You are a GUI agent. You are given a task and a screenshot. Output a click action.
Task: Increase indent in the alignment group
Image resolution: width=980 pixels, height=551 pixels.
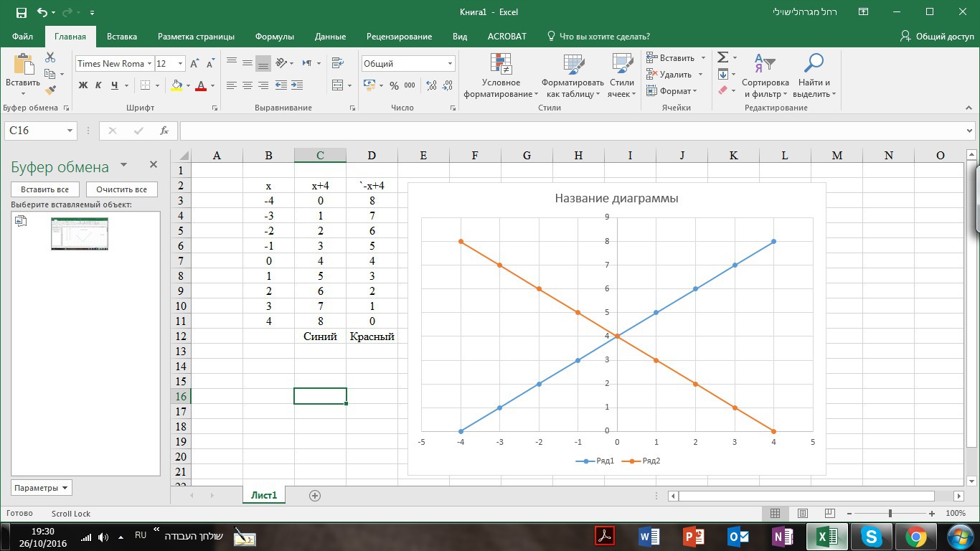tap(296, 85)
